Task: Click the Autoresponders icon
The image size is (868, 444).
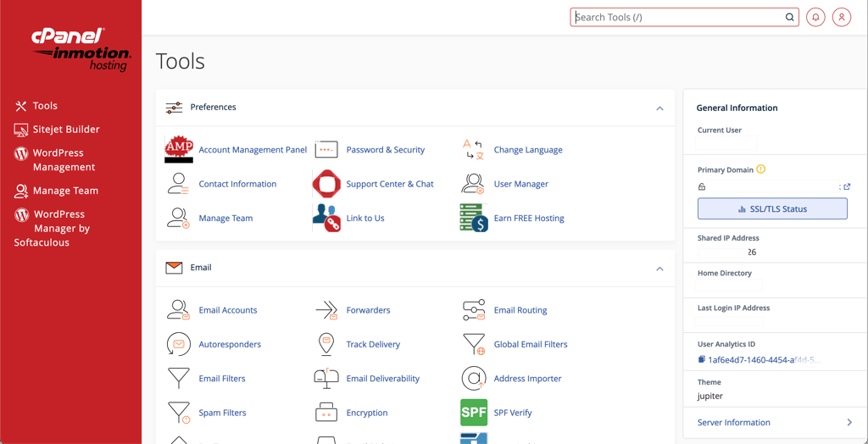Action: coord(178,344)
